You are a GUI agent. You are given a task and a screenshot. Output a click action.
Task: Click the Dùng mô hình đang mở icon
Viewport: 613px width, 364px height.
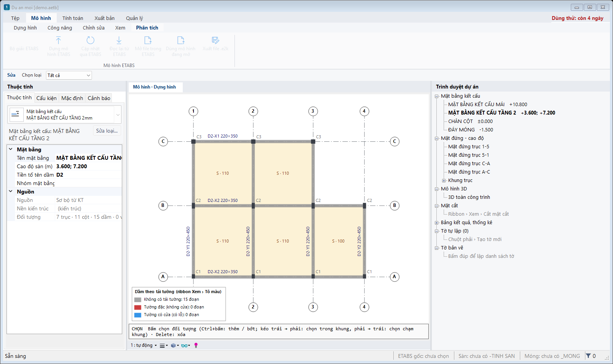coord(181,40)
